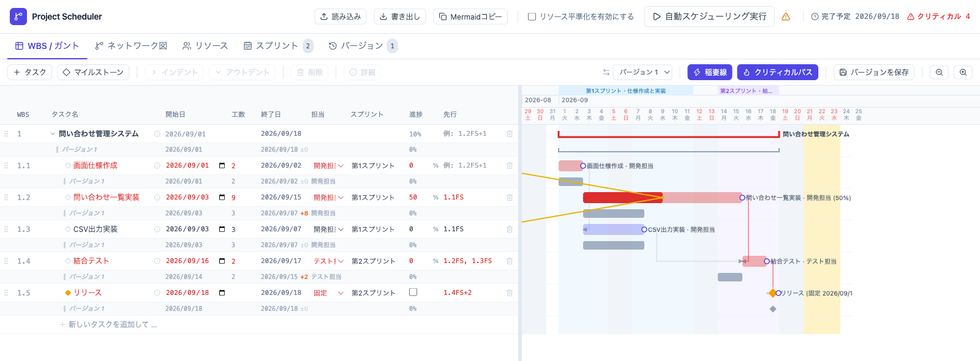Click the 画面仕様作成 Gantt bar
The image size is (980, 361).
[x=570, y=166]
